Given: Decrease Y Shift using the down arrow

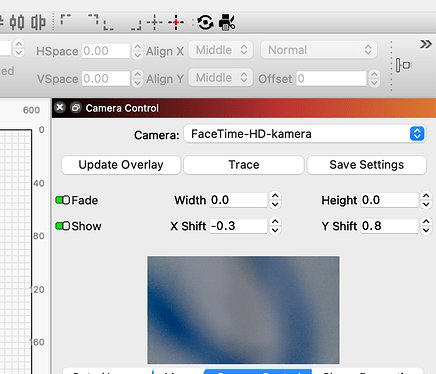Looking at the screenshot, I should [426, 230].
